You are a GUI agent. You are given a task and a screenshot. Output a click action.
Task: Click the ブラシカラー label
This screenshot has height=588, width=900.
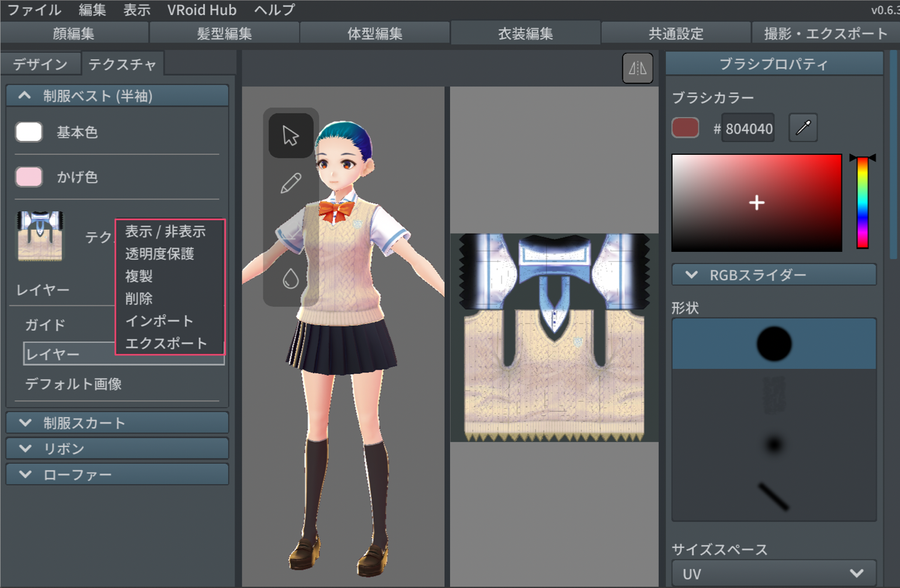(713, 97)
